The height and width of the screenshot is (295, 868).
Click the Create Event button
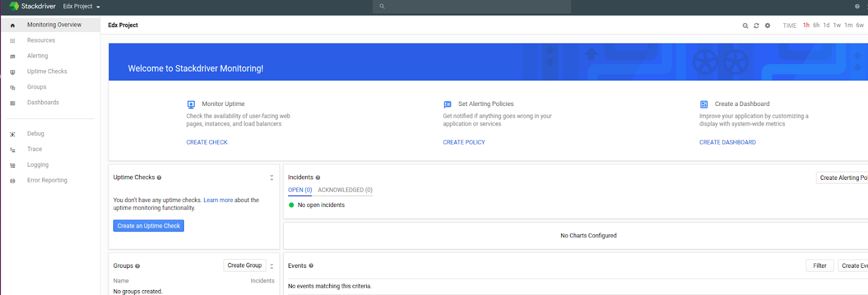coord(853,266)
